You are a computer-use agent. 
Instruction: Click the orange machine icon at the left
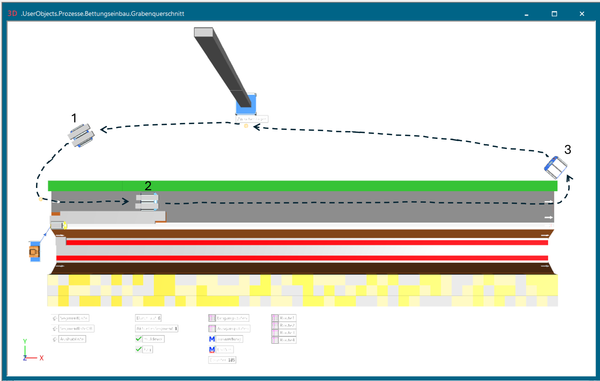[x=34, y=251]
